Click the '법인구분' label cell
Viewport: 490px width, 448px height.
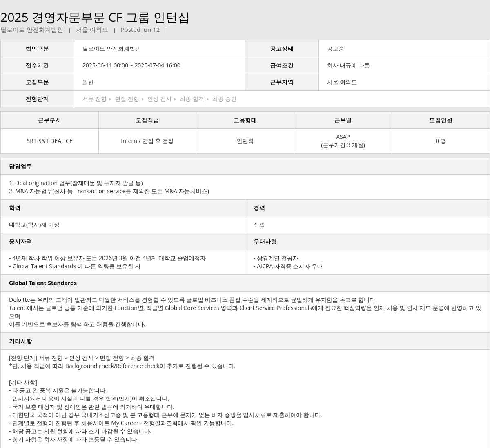[x=37, y=49]
